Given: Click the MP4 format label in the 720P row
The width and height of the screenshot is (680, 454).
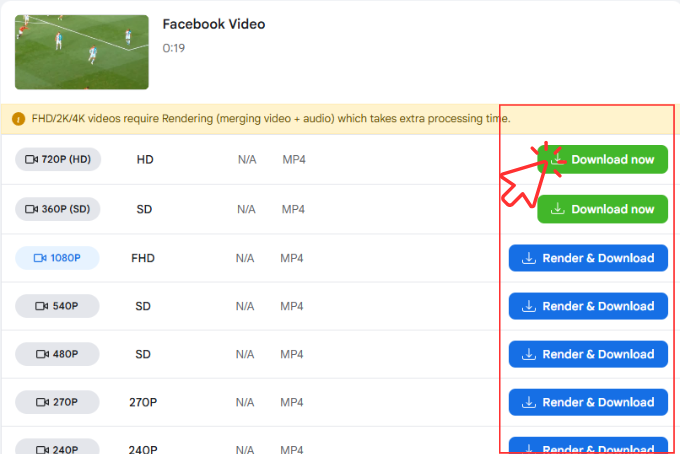Looking at the screenshot, I should 293,160.
